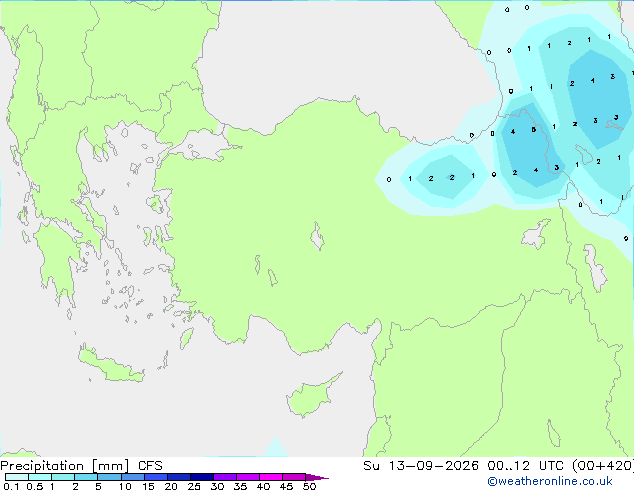Pick the 2–5 mm legend color swatch
634x490 pixels.
pos(86,477)
